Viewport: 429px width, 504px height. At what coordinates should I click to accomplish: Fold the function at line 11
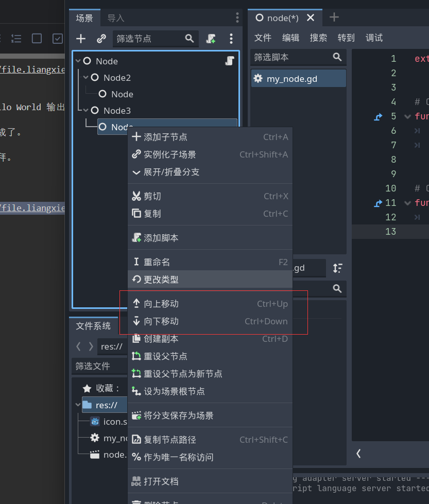408,203
